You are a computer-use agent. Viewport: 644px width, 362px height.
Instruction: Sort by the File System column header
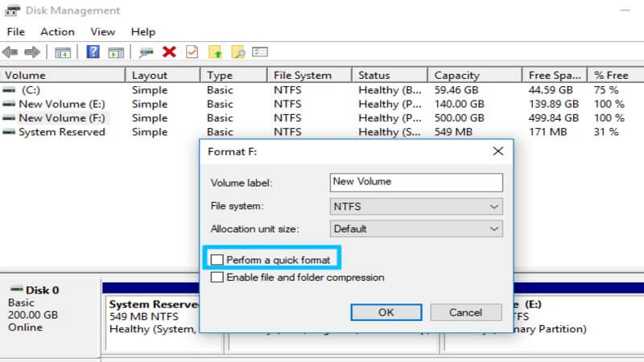pos(310,75)
